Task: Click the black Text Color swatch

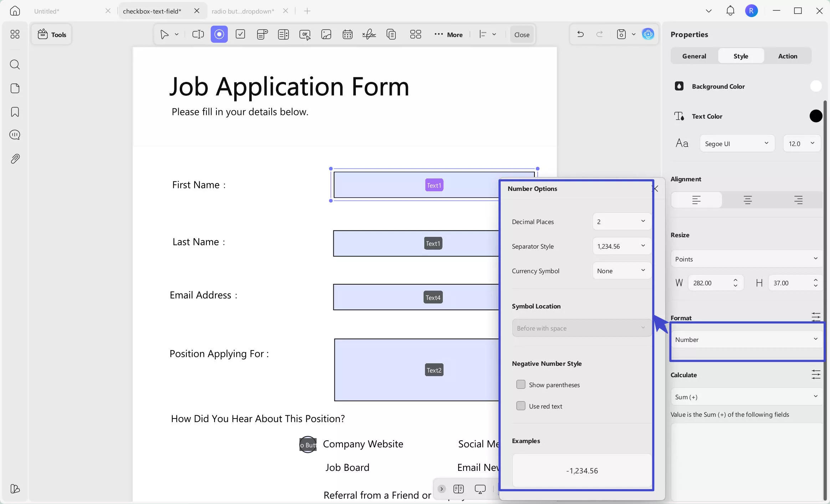Action: (x=815, y=116)
